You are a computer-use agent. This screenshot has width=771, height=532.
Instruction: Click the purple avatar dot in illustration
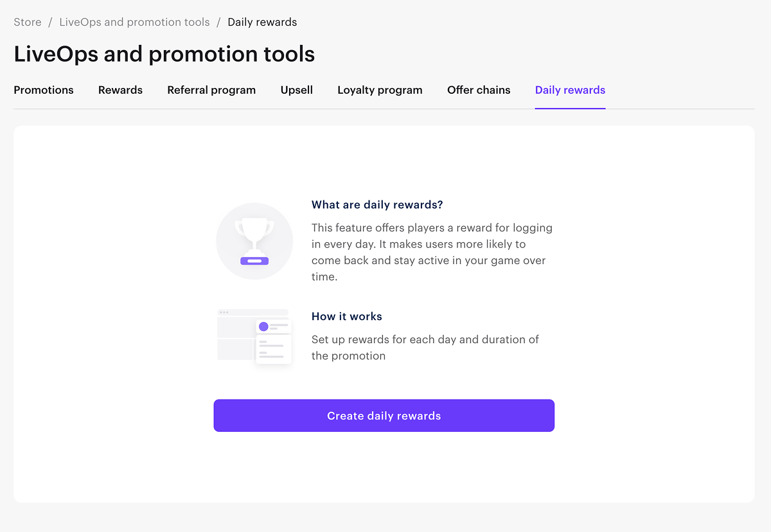pos(263,326)
